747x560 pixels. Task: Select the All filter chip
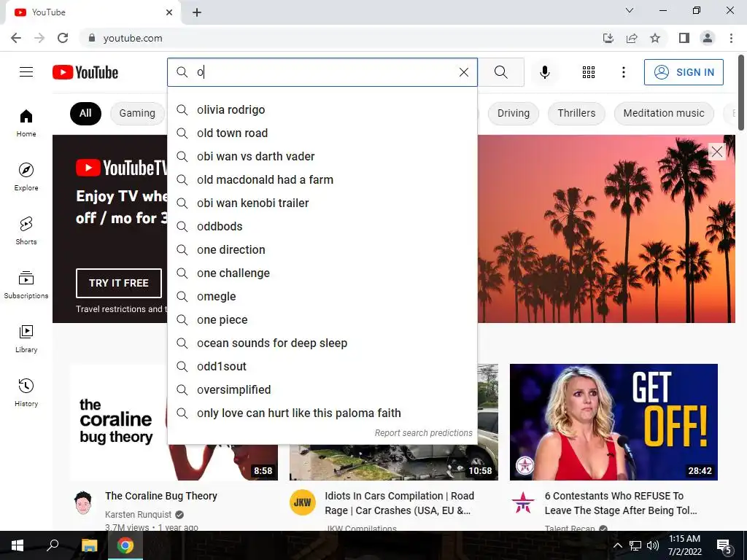pos(85,113)
